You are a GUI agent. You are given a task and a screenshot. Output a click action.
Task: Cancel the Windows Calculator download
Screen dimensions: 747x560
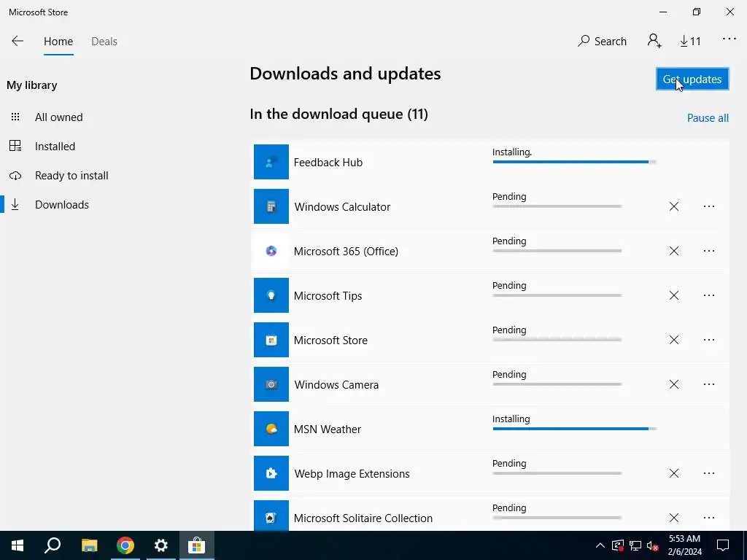[673, 206]
